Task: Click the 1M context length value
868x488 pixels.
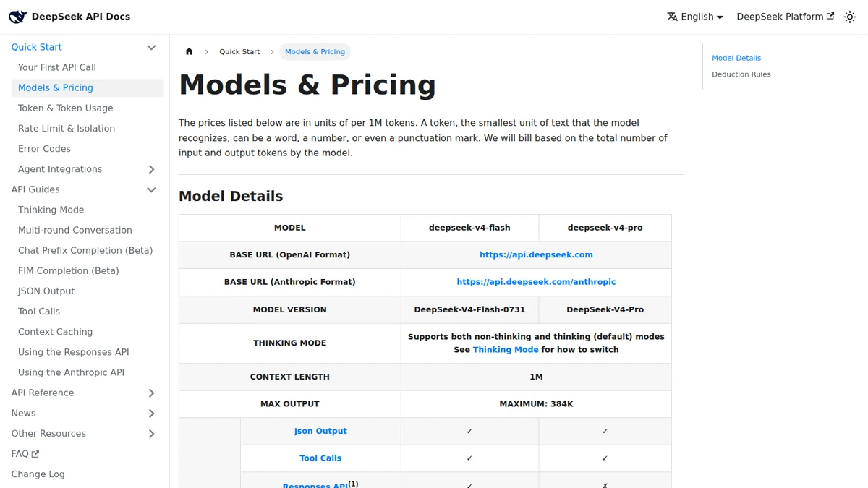Action: [536, 377]
